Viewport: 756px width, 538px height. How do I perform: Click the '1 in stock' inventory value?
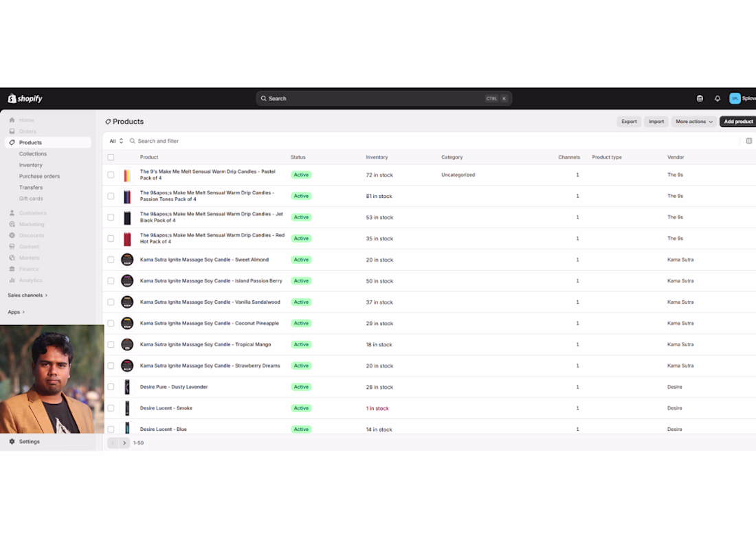click(377, 408)
